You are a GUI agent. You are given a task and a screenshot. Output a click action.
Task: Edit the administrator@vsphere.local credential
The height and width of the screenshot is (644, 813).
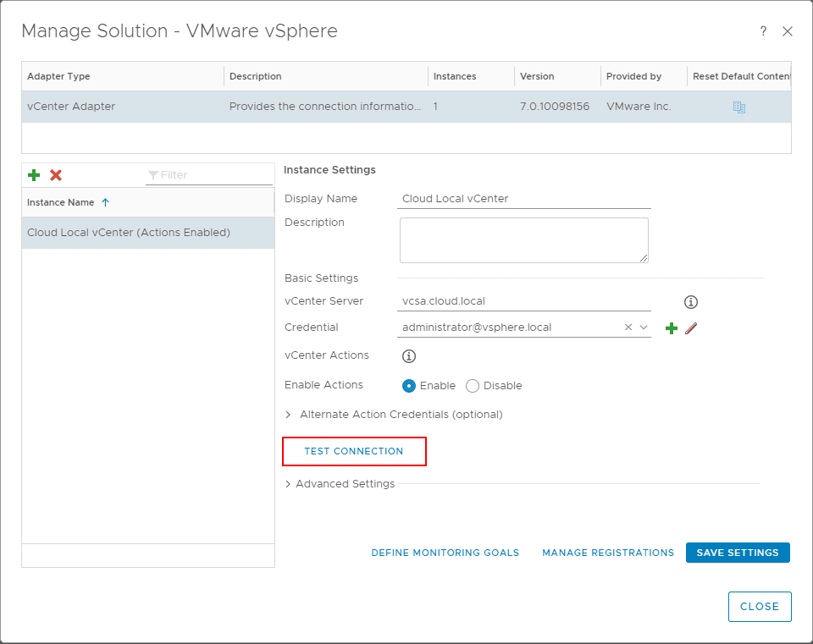(691, 328)
